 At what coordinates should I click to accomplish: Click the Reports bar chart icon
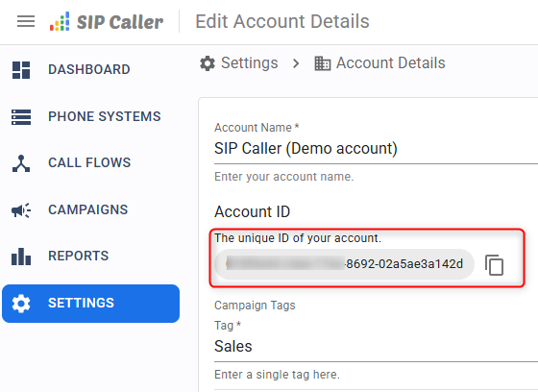tap(21, 257)
